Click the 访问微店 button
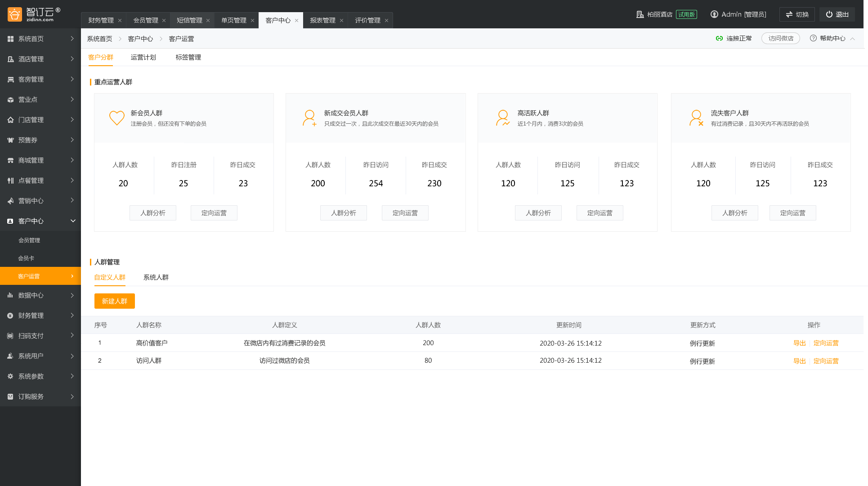868x486 pixels. coord(780,39)
